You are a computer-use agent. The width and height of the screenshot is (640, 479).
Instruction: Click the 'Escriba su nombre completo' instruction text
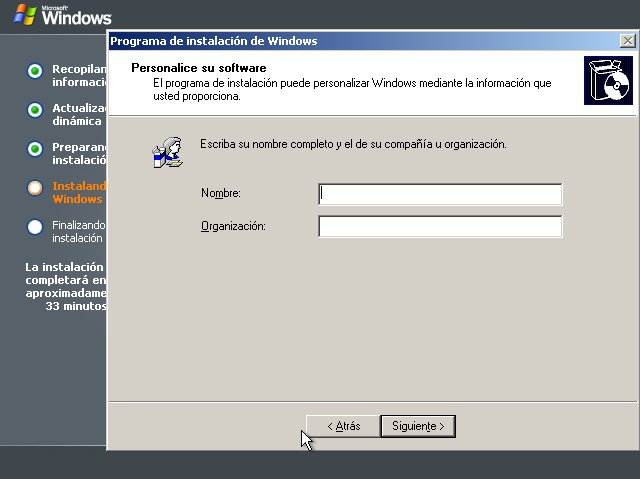(x=353, y=144)
